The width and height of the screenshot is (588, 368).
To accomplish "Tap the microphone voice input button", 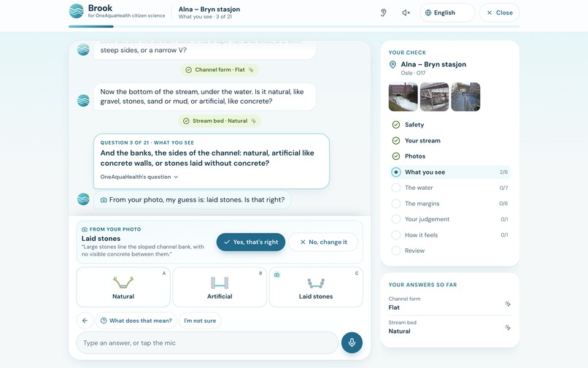I will tap(352, 342).
